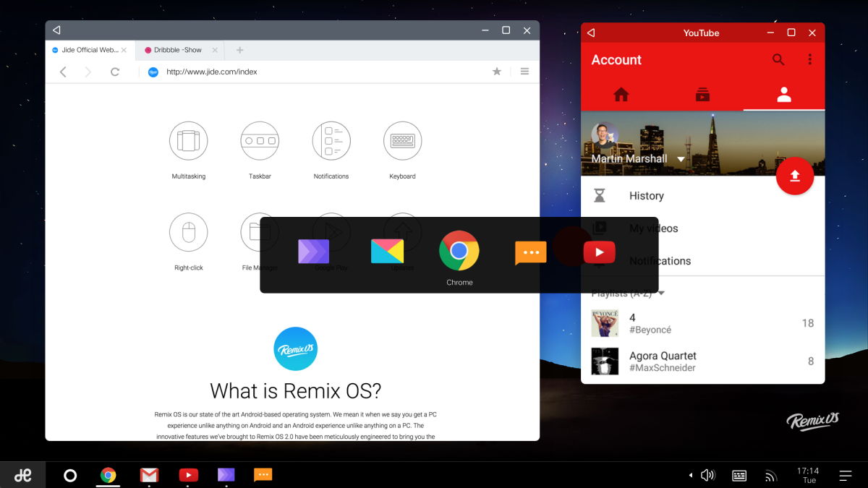Open YouTube Subscriptions tab
The width and height of the screenshot is (868, 488).
pos(702,95)
